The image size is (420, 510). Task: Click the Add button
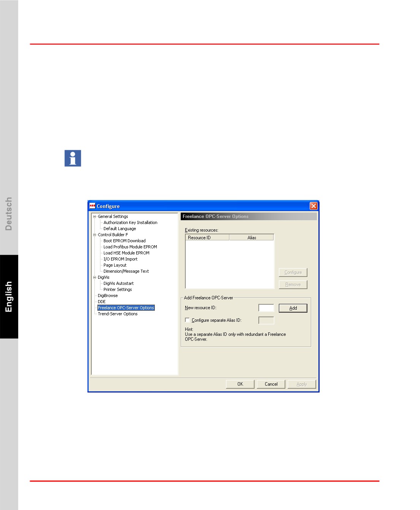click(x=293, y=308)
